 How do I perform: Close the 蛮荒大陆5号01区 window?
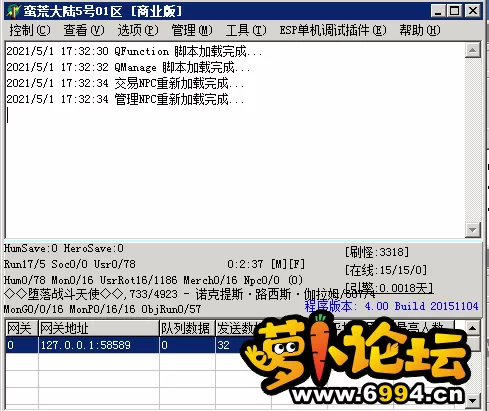pos(473,11)
